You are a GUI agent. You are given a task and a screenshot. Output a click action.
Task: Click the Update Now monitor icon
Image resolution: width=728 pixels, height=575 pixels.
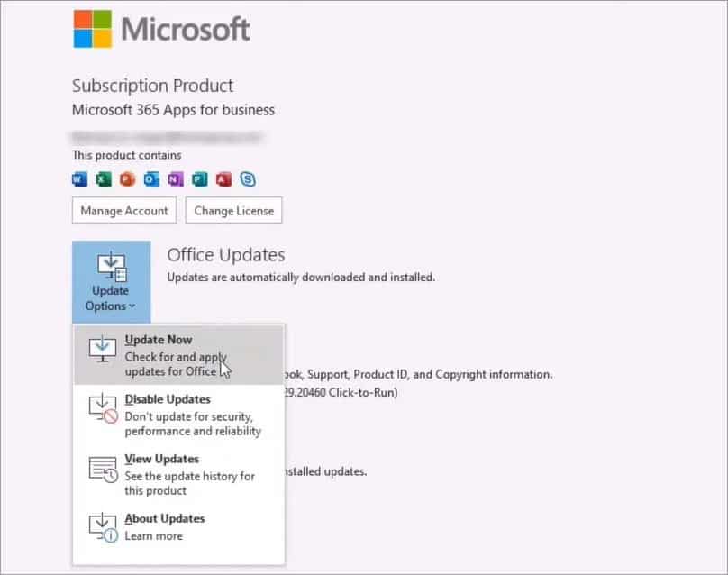point(102,350)
